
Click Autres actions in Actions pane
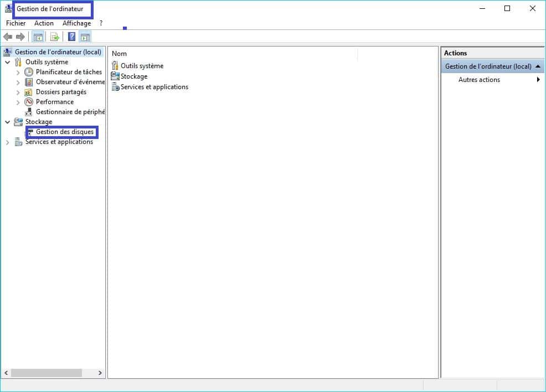pyautogui.click(x=479, y=80)
